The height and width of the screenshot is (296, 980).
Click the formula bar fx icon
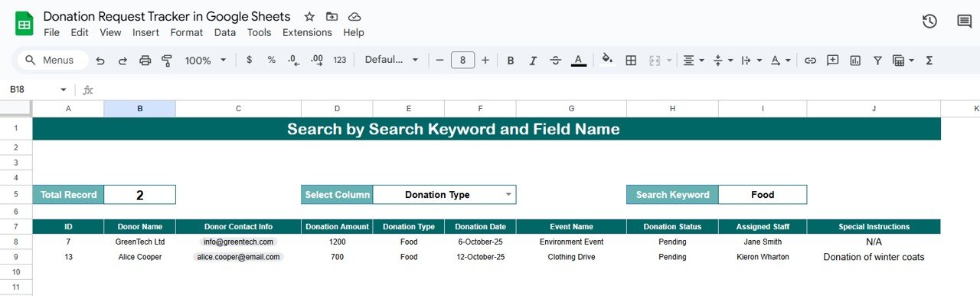(88, 90)
